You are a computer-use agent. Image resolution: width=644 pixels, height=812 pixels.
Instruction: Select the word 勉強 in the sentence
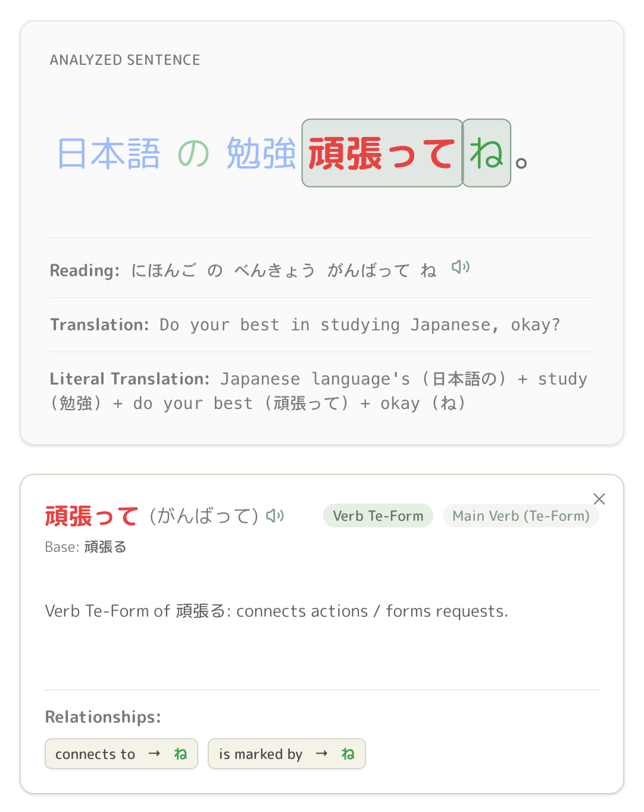click(261, 154)
